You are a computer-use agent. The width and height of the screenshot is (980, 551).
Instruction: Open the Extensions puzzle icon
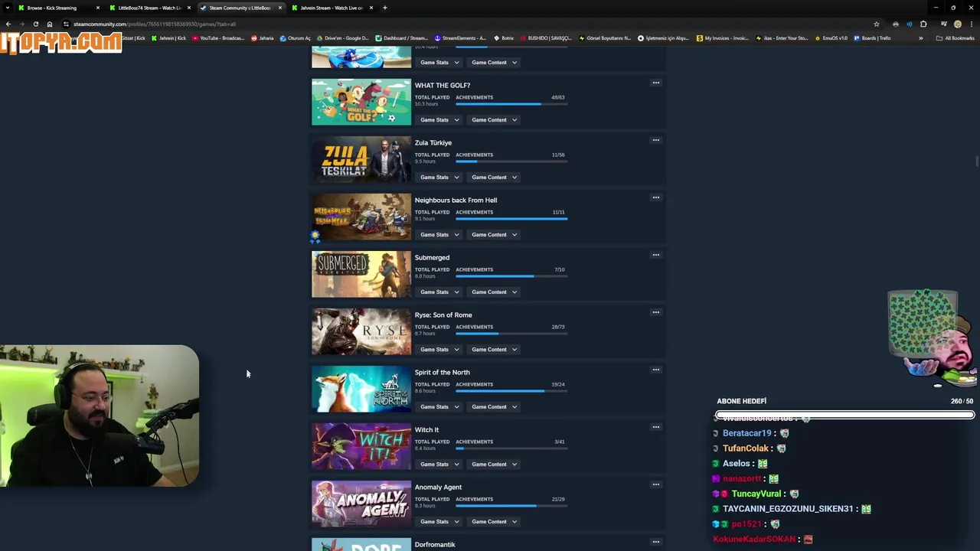(x=923, y=24)
